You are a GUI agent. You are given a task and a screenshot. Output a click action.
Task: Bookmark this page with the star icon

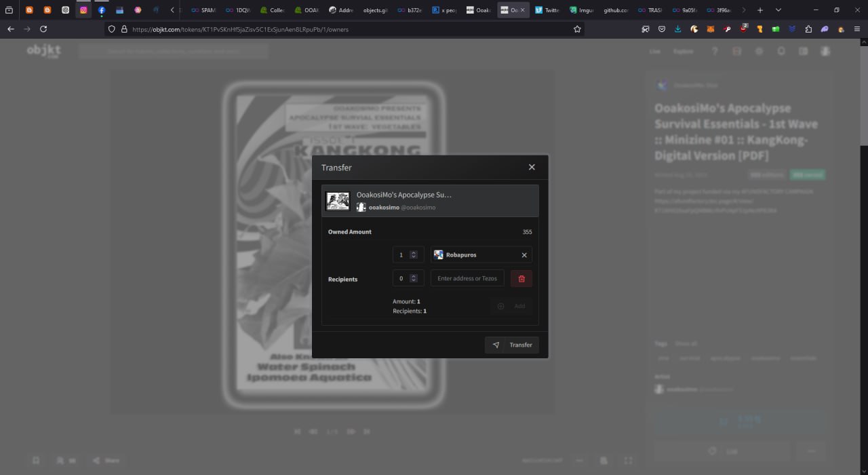pyautogui.click(x=577, y=29)
